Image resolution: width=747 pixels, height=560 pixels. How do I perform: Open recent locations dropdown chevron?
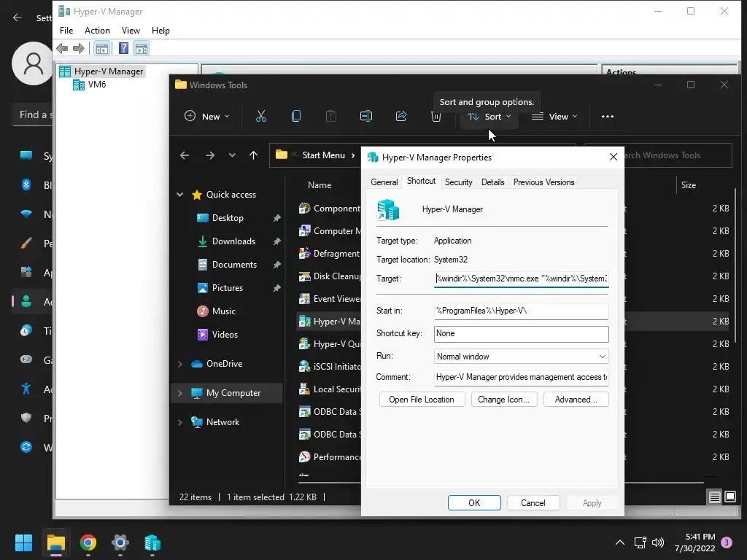click(x=232, y=155)
